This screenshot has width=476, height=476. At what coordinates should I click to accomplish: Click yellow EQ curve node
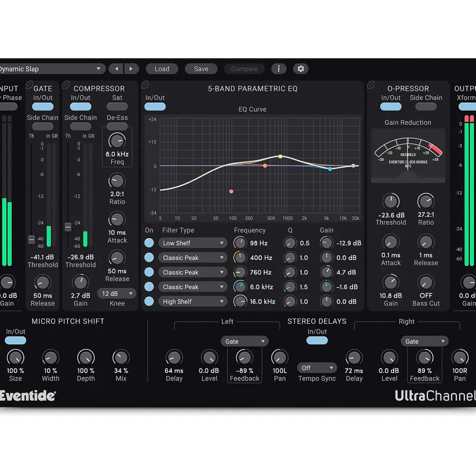click(280, 157)
